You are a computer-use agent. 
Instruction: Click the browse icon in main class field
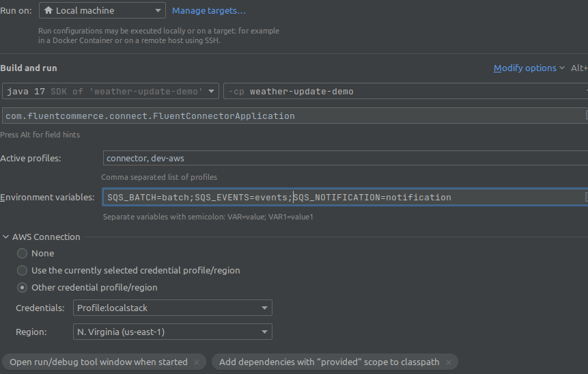click(586, 116)
